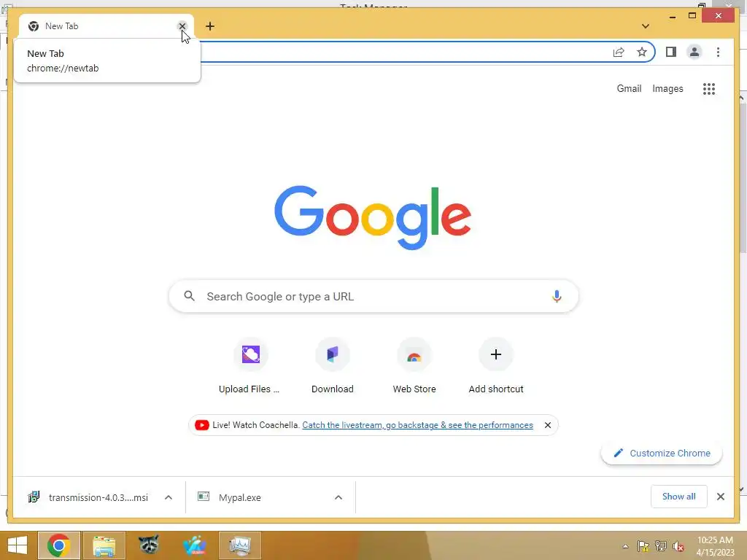Open Google Images link
The width and height of the screenshot is (747, 560).
click(667, 88)
